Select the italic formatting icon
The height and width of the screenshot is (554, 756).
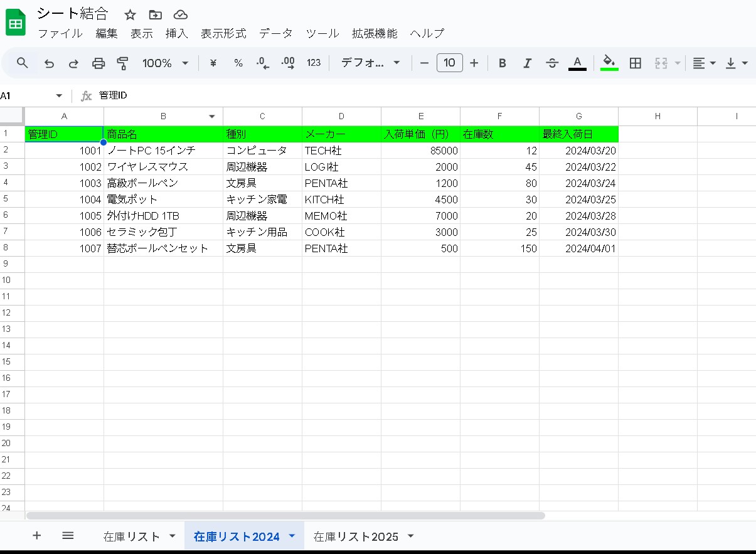[526, 63]
